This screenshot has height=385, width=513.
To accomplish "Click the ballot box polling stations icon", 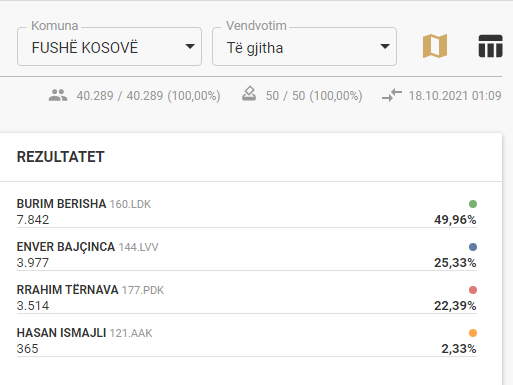I will click(x=249, y=94).
